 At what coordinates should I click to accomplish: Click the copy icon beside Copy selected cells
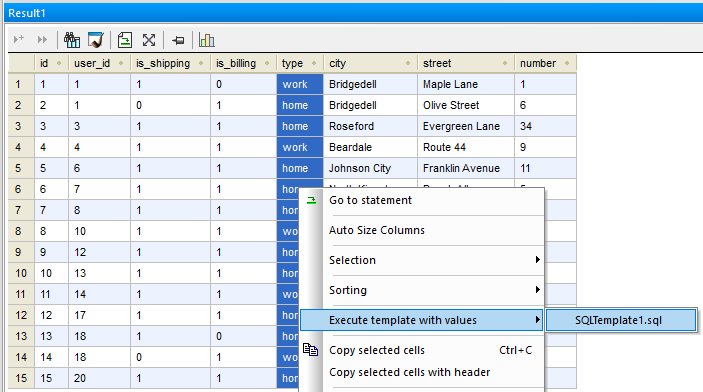click(310, 349)
